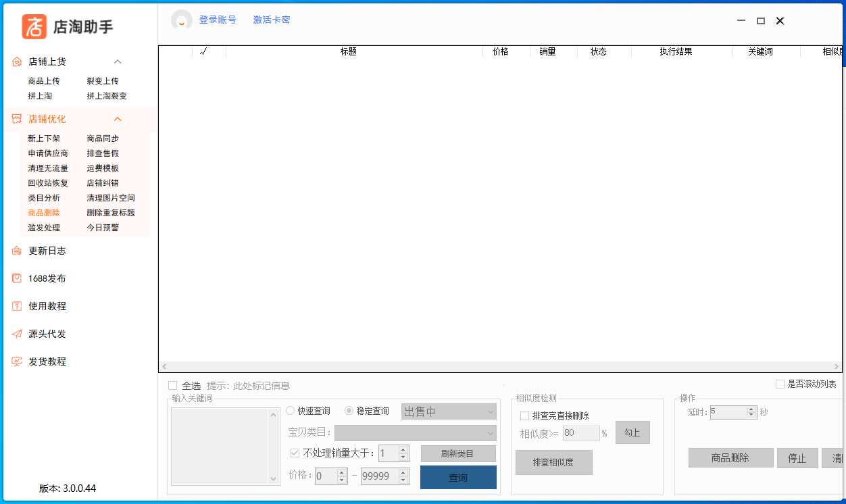Select 源头代发 in the sidebar
This screenshot has width=846, height=504.
click(x=17, y=333)
